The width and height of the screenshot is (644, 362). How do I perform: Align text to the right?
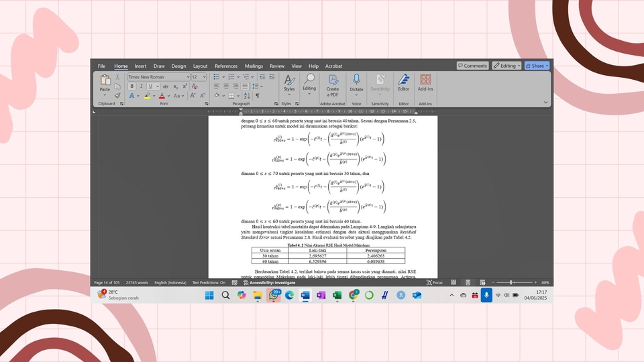(x=235, y=86)
